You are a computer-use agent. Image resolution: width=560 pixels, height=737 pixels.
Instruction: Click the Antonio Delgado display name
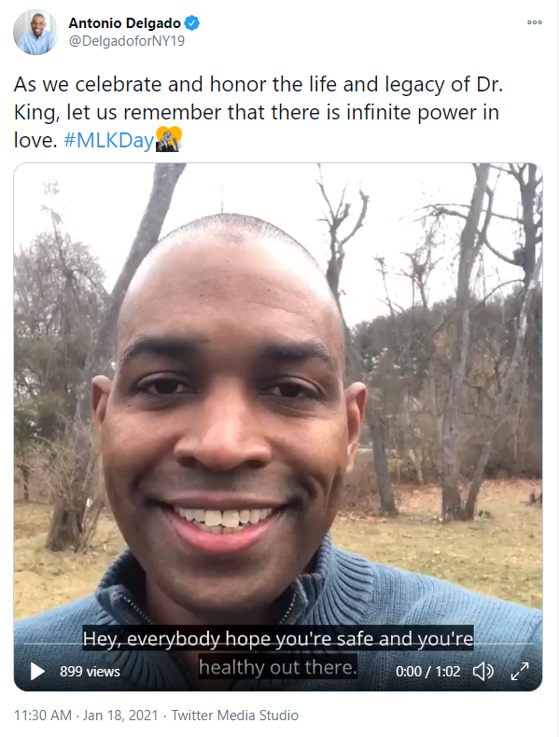125,22
